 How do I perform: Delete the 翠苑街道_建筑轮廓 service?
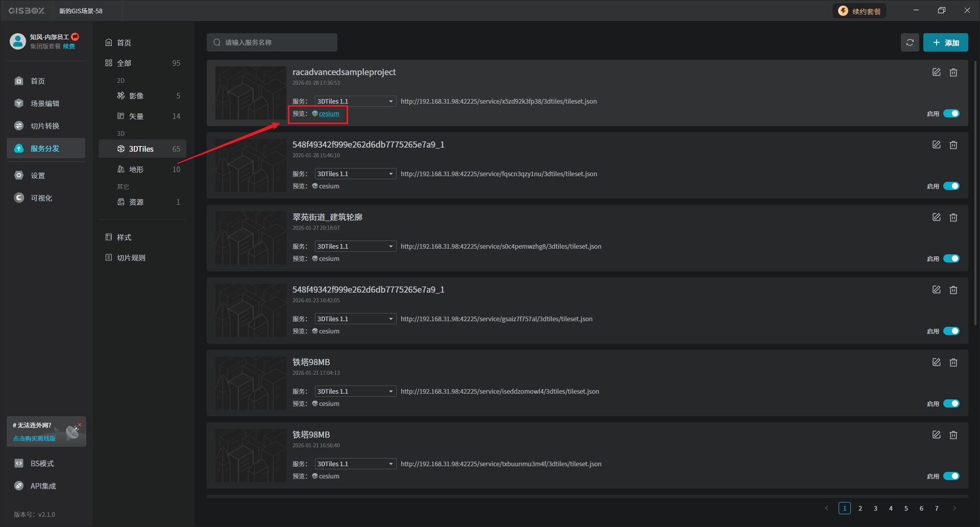point(953,218)
